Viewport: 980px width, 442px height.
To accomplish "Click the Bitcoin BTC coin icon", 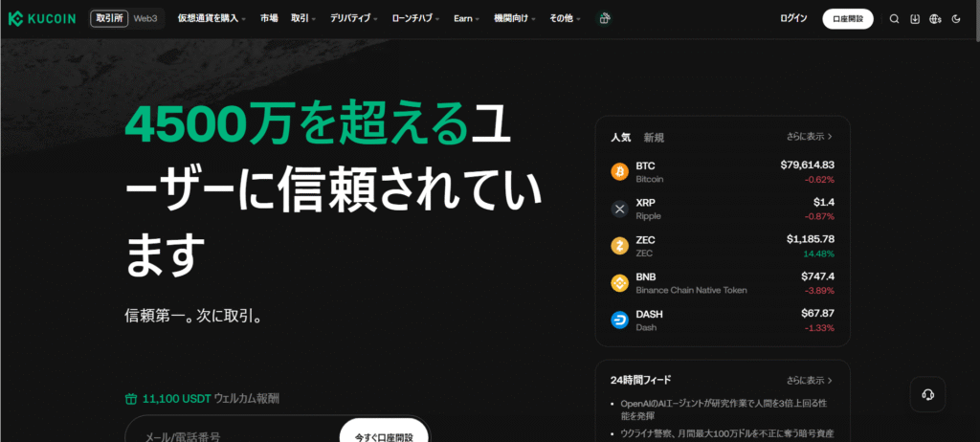I will click(x=619, y=171).
